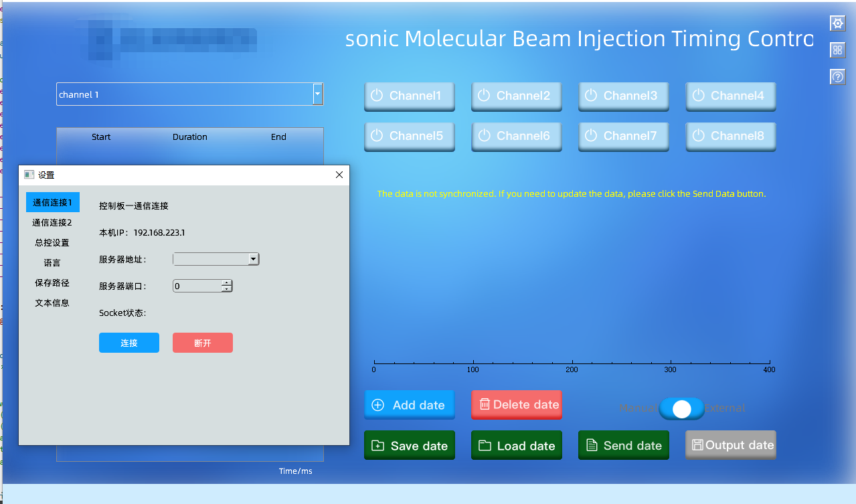The width and height of the screenshot is (856, 504).
Task: Click the yellow not synchronized message
Action: tap(572, 193)
